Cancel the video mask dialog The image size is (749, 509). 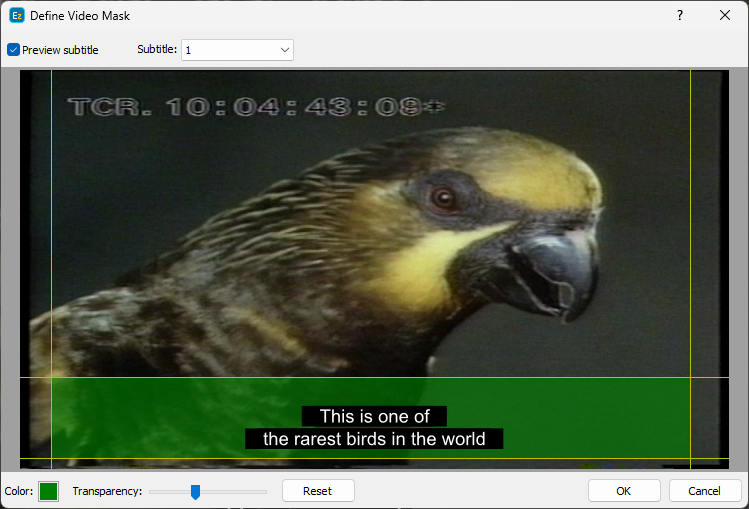(704, 491)
